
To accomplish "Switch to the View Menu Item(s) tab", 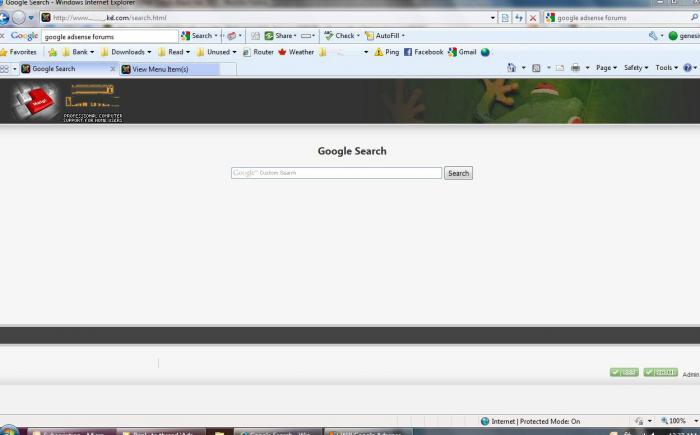I will coord(170,69).
